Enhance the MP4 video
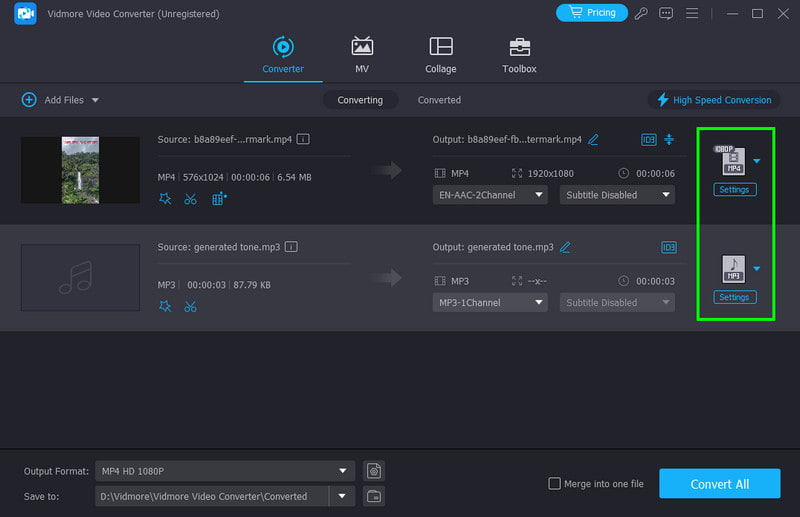 point(219,199)
